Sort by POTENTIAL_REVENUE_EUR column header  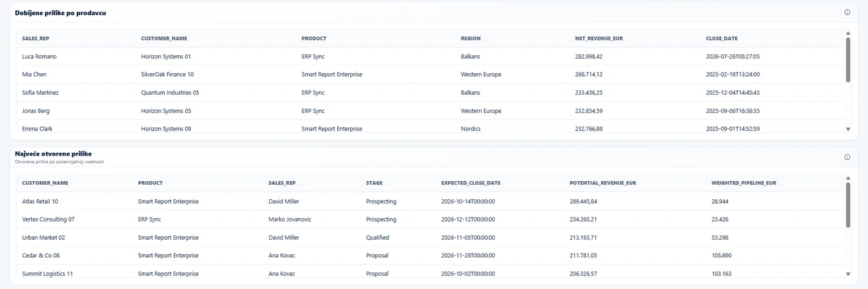603,183
